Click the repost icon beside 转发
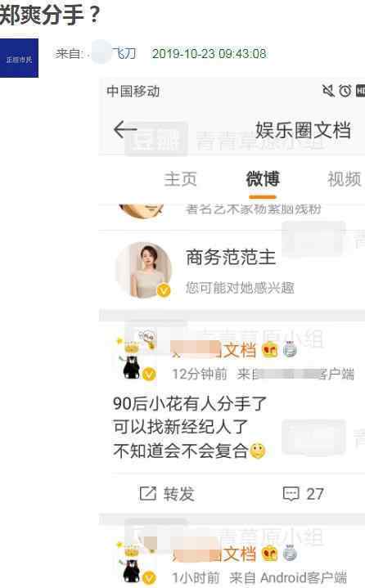Viewport: 365px width, 588px height. coord(147,493)
